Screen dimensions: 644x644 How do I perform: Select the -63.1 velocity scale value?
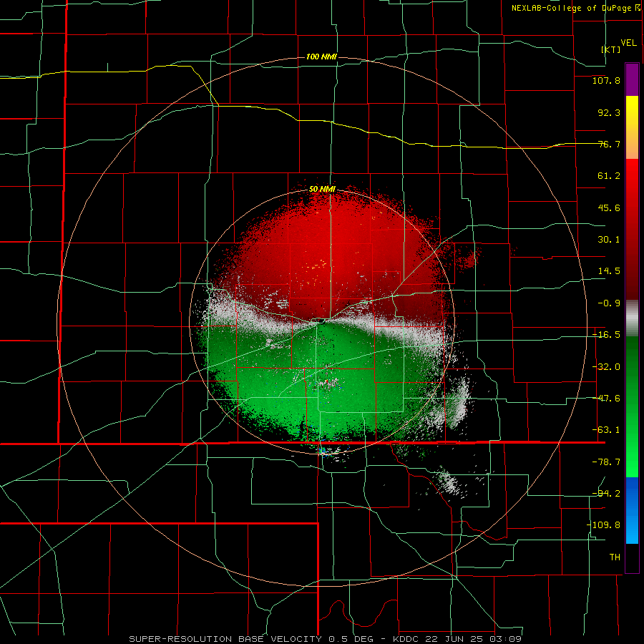point(606,430)
